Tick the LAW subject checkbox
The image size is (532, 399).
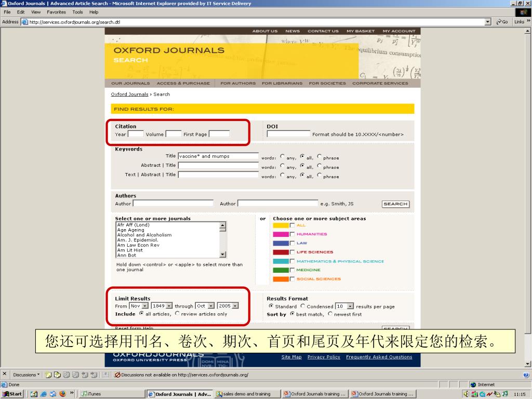point(292,243)
